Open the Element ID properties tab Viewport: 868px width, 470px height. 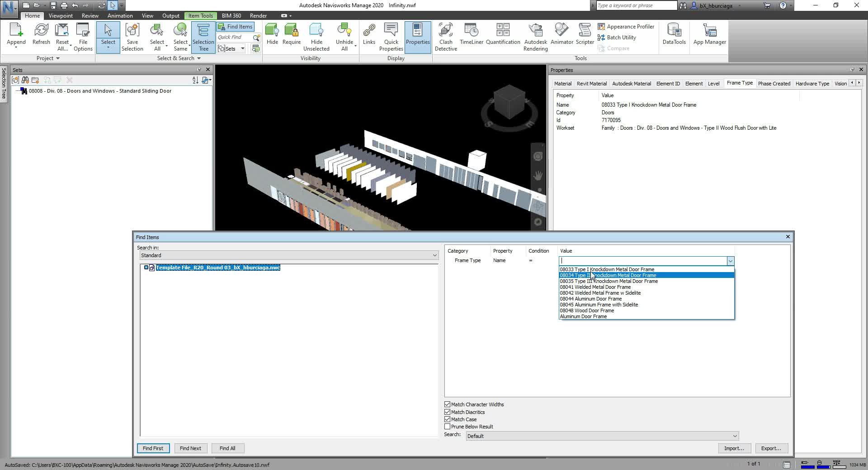[668, 84]
